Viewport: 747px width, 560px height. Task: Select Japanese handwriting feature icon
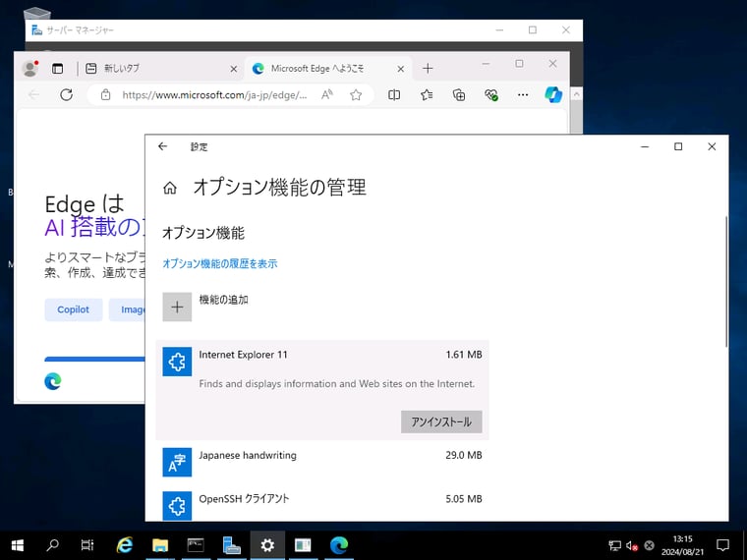[177, 462]
